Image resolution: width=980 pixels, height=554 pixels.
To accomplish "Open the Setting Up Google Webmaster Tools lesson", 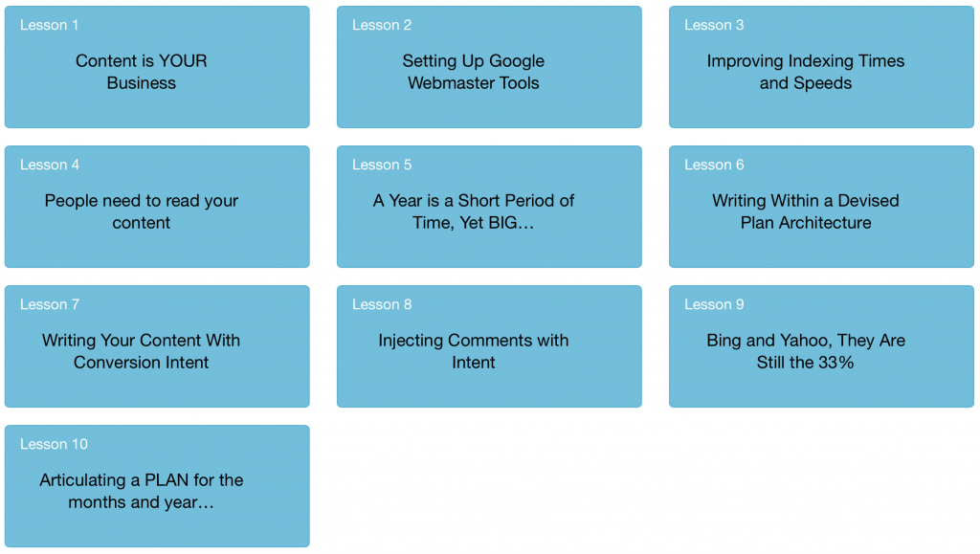I will (489, 67).
